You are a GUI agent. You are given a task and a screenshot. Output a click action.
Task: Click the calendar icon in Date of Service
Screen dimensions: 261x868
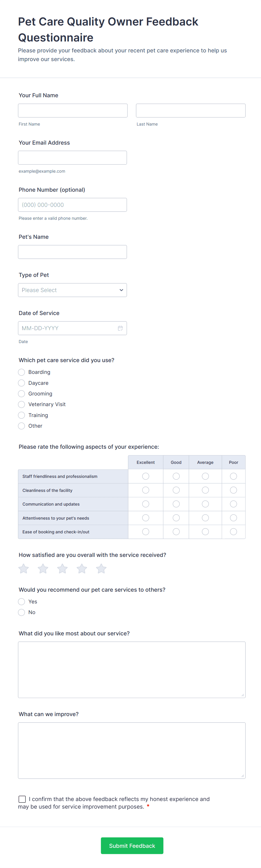[x=120, y=328]
